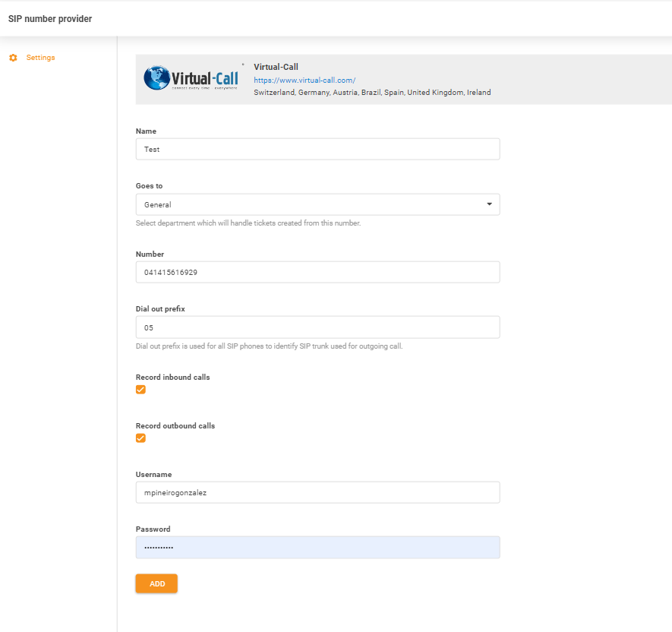Click inside the Password field
The image size is (672, 632).
tap(317, 547)
